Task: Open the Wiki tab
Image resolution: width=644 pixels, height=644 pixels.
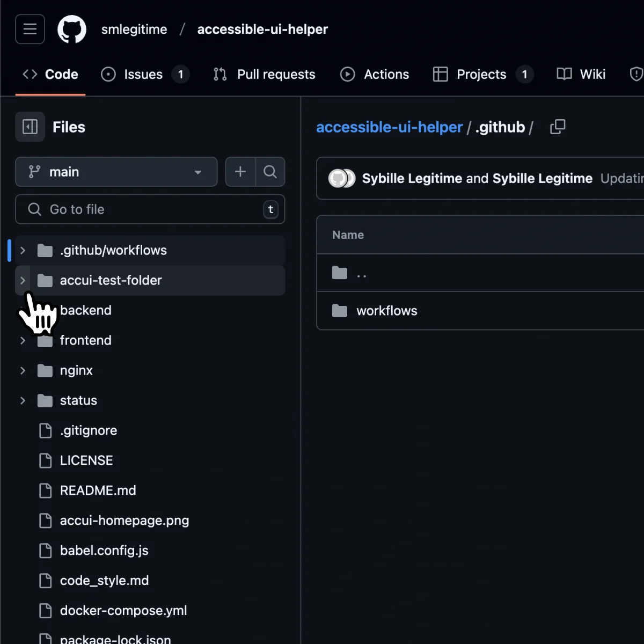Action: (x=581, y=74)
